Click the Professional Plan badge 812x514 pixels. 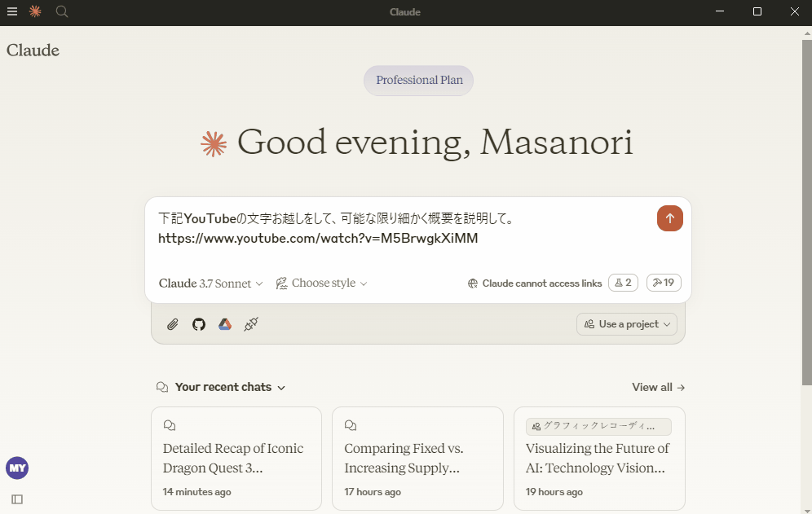pos(419,80)
